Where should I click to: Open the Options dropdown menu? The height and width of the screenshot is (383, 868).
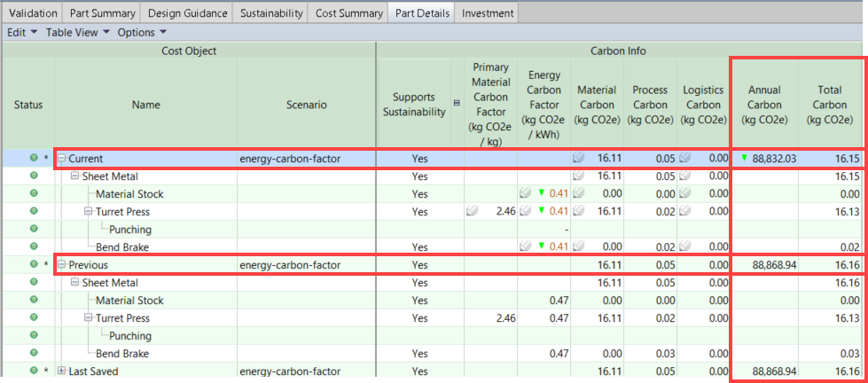click(142, 33)
